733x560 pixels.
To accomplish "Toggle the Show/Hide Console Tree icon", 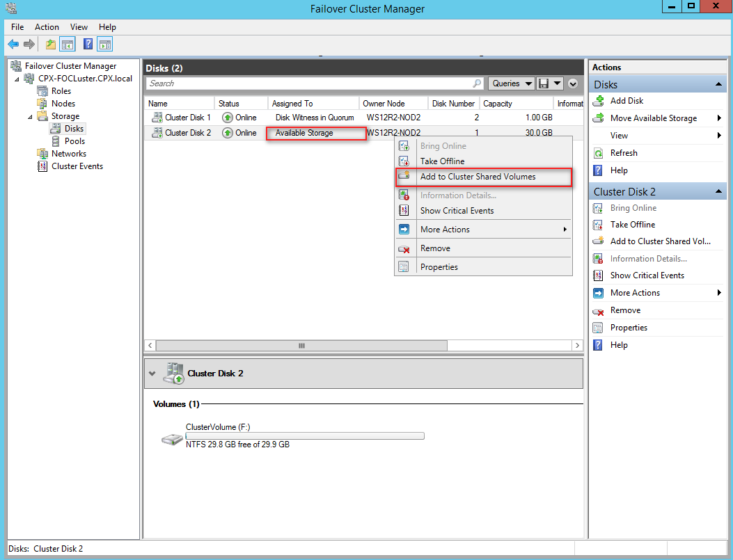I will point(68,45).
